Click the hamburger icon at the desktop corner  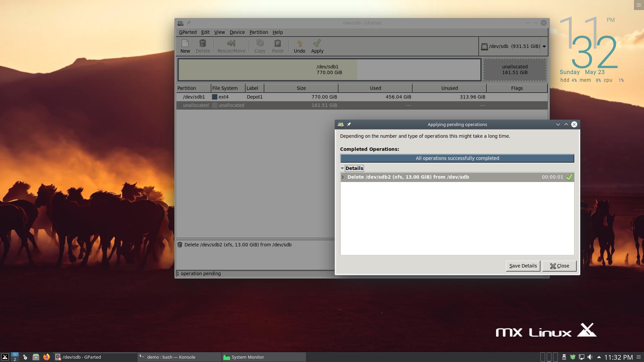639,5
